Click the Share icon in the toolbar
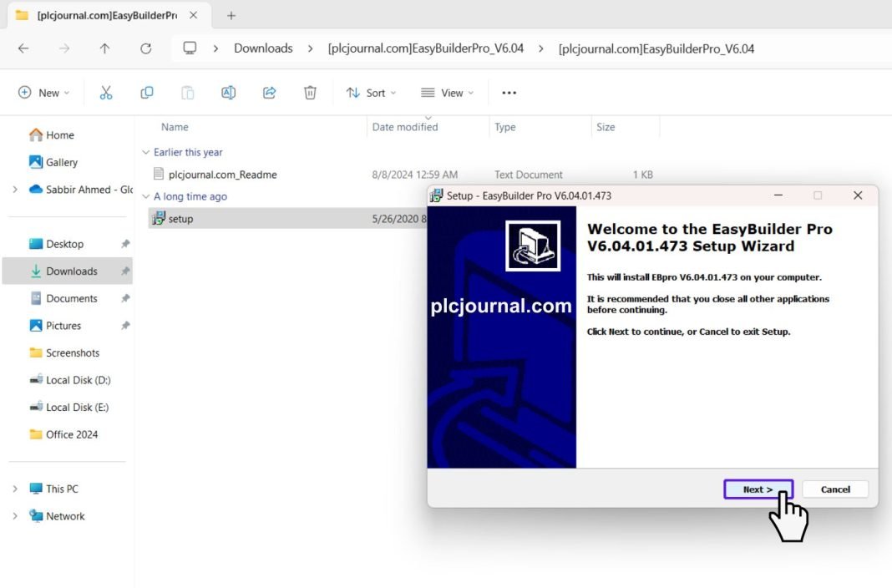The height and width of the screenshot is (588, 892). (269, 92)
